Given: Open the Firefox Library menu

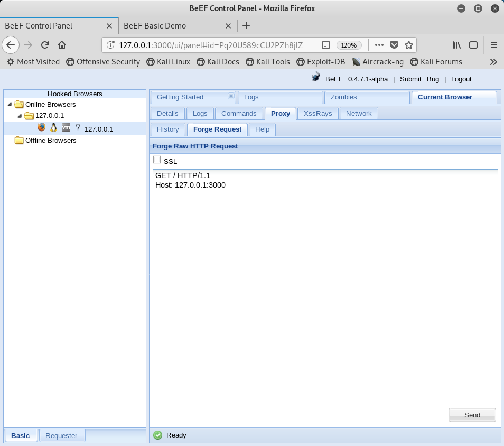Looking at the screenshot, I should coord(456,45).
